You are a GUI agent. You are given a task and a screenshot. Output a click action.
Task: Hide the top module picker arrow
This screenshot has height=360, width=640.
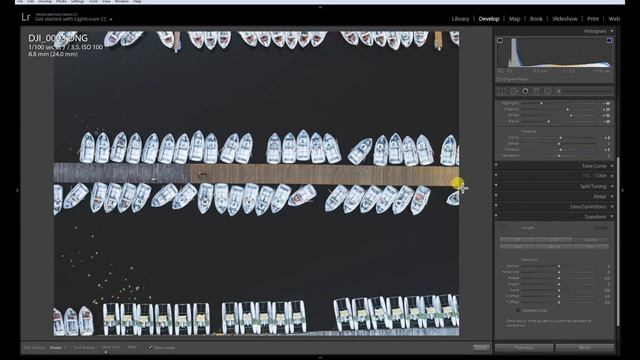pyautogui.click(x=320, y=7)
